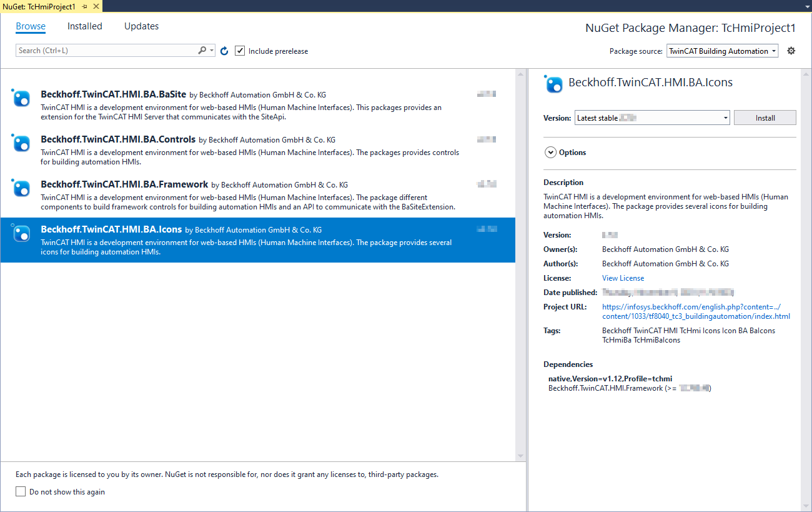Viewport: 812px width, 512px height.
Task: Close the NuGet TcHmiProject1 document tab
Action: tap(96, 6)
